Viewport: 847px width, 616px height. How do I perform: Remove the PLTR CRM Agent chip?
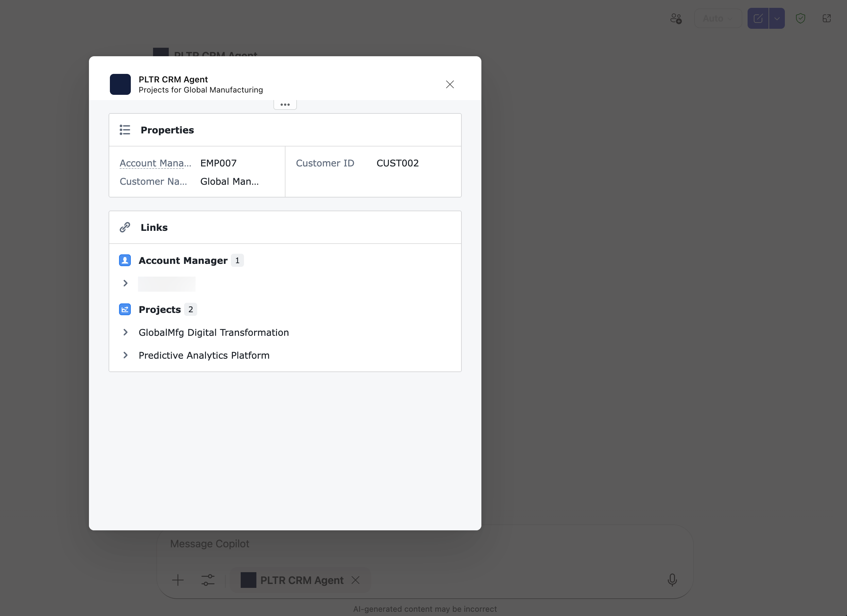tap(355, 580)
